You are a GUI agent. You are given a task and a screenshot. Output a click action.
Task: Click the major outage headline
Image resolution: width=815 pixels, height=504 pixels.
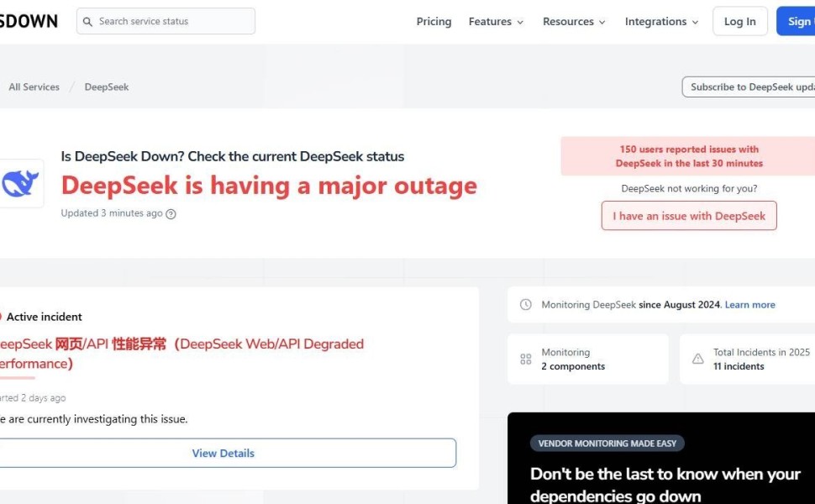click(x=269, y=186)
